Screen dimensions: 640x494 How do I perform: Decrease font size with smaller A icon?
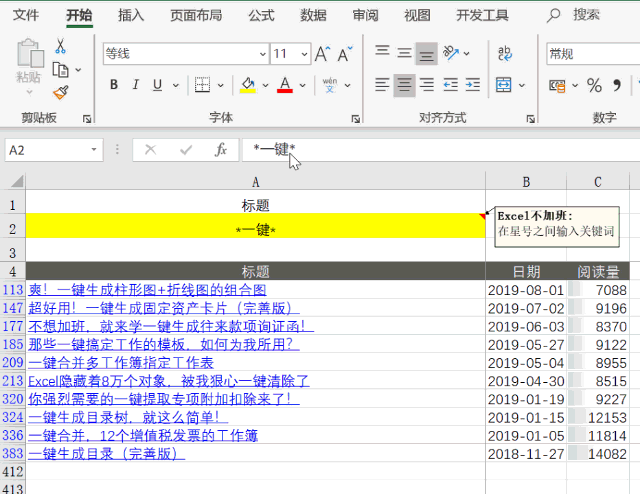click(x=344, y=54)
